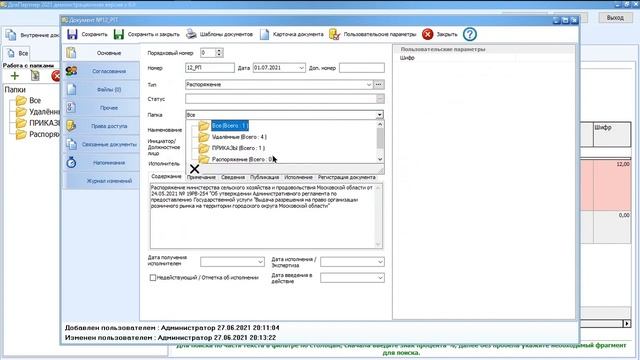Select 'Распоряжение' folder in dropdown list

pos(242,159)
